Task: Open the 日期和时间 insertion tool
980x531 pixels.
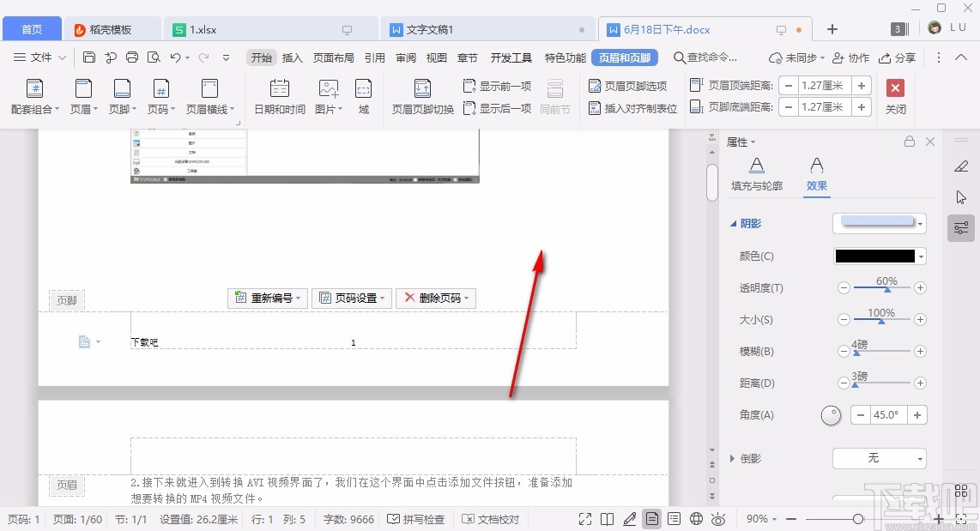Action: coord(279,96)
